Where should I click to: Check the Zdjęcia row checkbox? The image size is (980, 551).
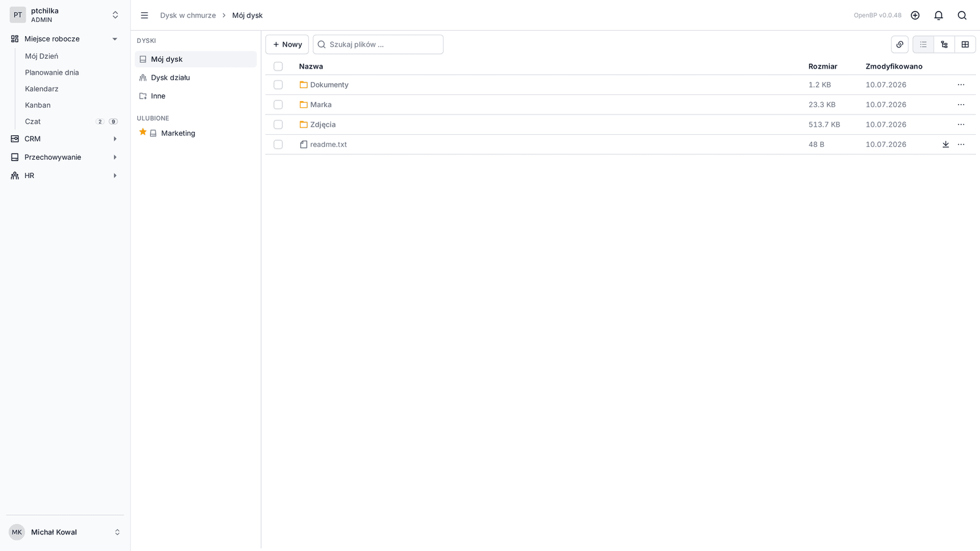[278, 124]
